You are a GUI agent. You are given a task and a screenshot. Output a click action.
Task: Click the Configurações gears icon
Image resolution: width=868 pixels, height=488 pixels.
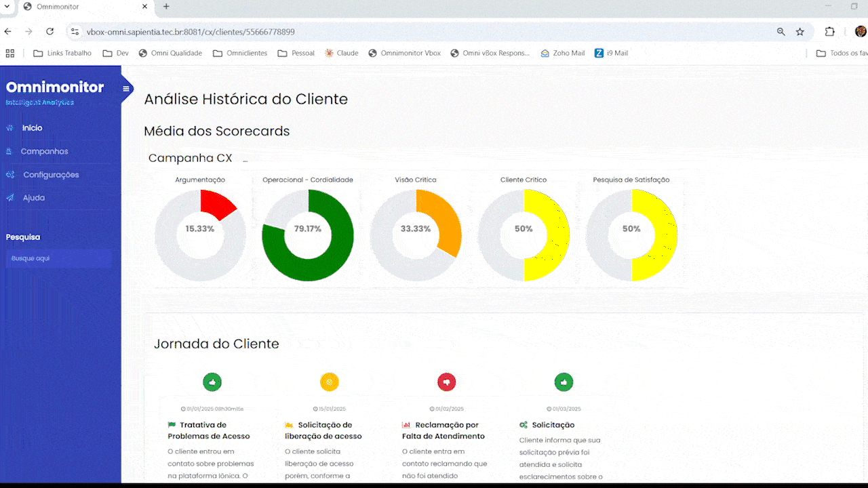[x=10, y=175]
